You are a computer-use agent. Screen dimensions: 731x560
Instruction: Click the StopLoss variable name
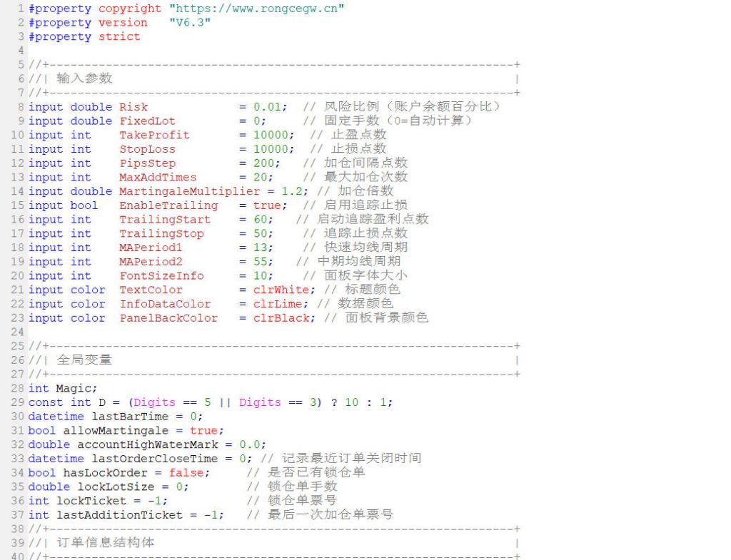pyautogui.click(x=147, y=149)
